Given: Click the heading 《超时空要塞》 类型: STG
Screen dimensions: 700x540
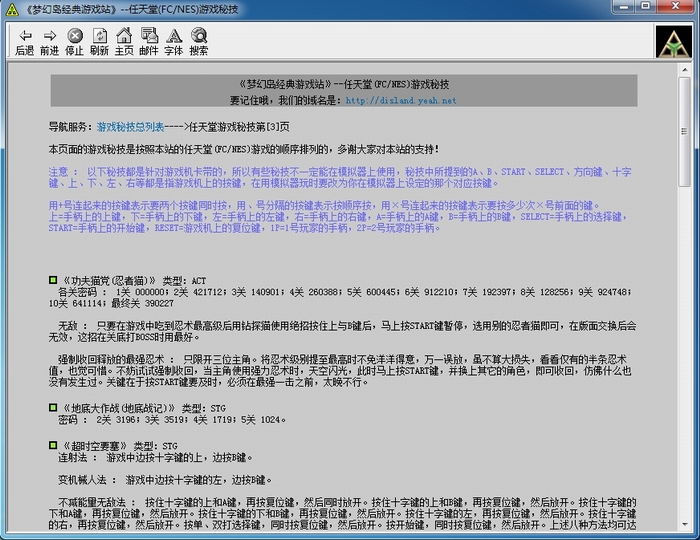Looking at the screenshot, I should [120, 446].
